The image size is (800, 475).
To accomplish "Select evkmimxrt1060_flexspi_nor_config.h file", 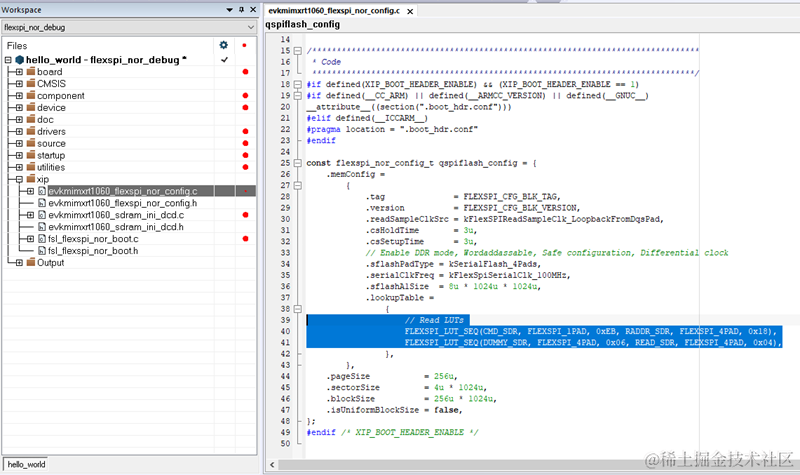I will click(122, 203).
